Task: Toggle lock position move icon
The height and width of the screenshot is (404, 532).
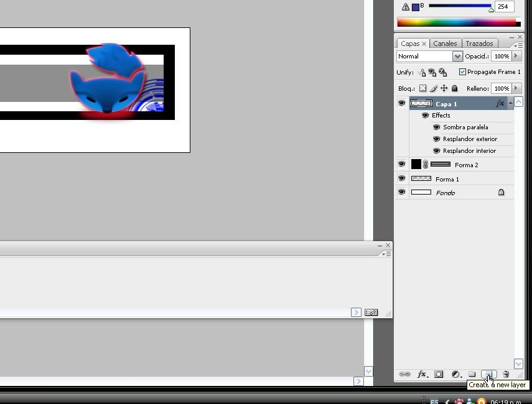Action: tap(444, 88)
